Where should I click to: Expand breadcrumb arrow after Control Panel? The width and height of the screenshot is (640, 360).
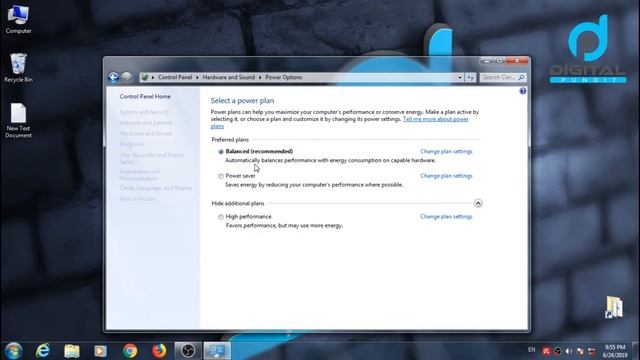198,77
